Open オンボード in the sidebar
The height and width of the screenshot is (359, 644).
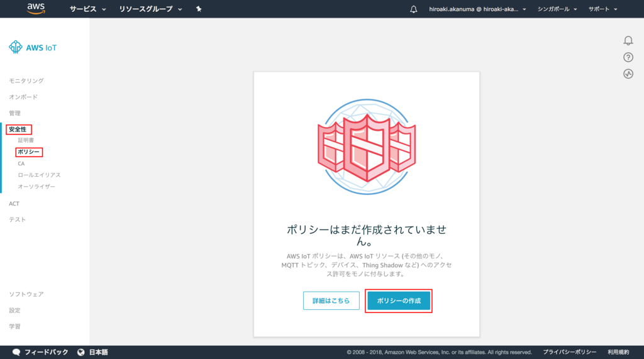click(x=23, y=97)
